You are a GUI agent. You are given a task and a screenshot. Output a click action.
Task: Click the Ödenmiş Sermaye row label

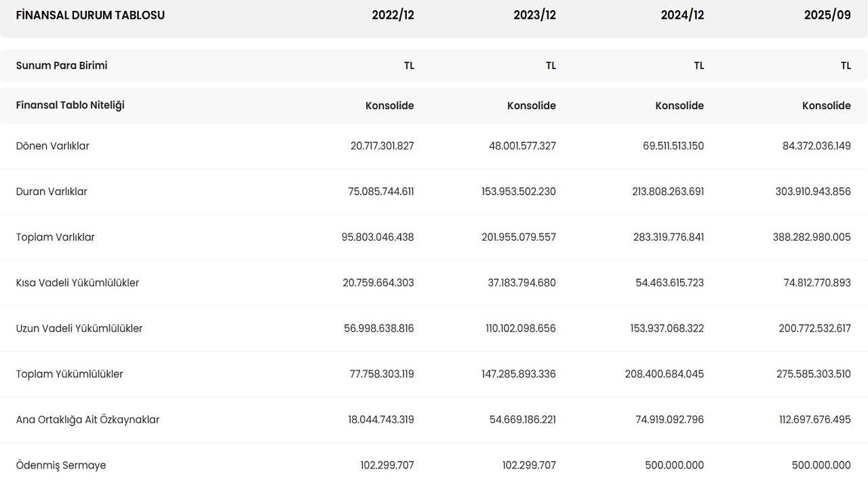pos(61,465)
